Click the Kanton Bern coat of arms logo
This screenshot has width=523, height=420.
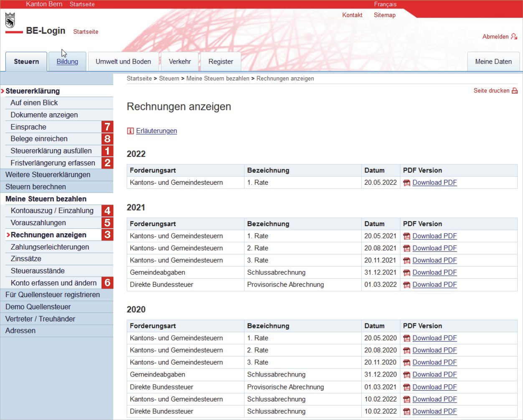[x=10, y=20]
